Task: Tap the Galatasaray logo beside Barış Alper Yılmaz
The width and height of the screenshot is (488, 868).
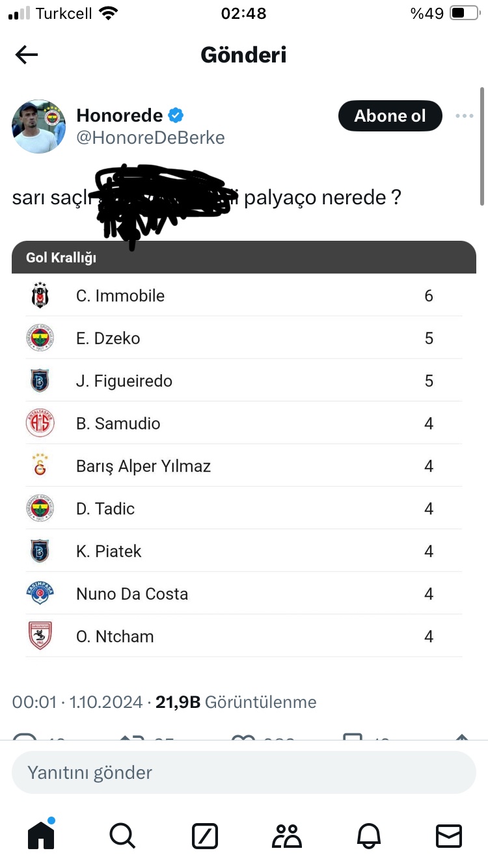Action: (40, 466)
